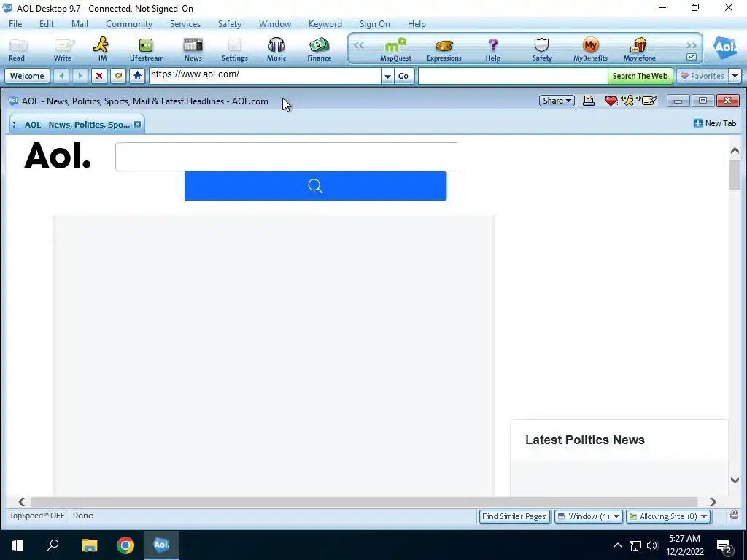Open the Sign On menu
The image size is (747, 560).
click(x=374, y=24)
